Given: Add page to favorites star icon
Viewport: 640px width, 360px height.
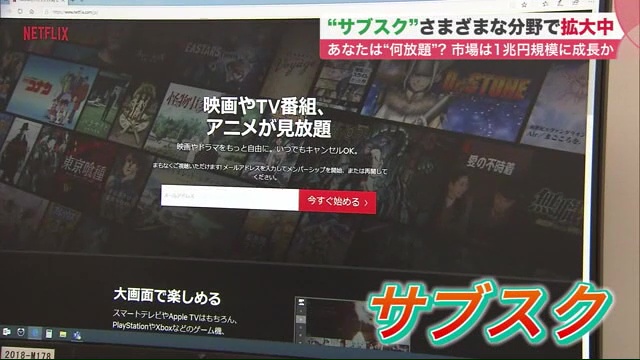Looking at the screenshot, I should click(x=524, y=5).
